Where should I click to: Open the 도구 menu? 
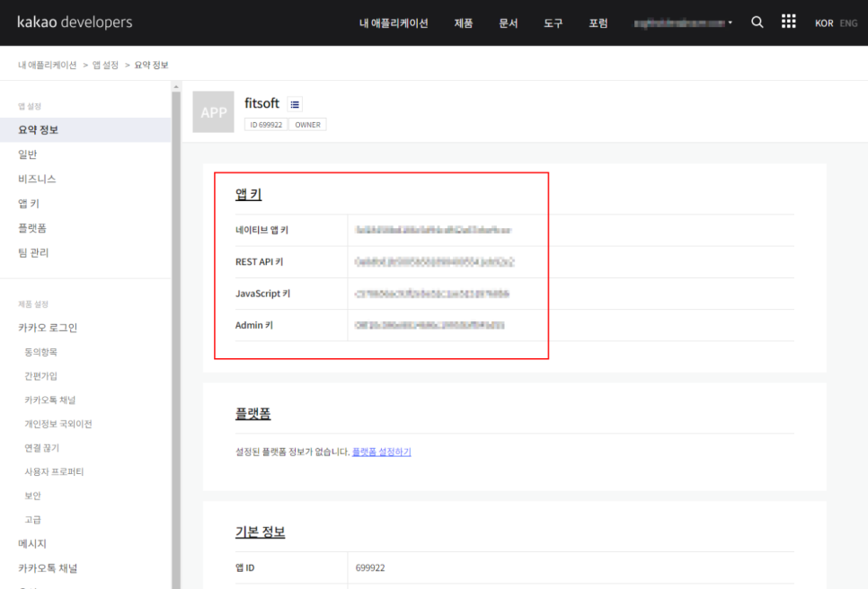click(553, 23)
